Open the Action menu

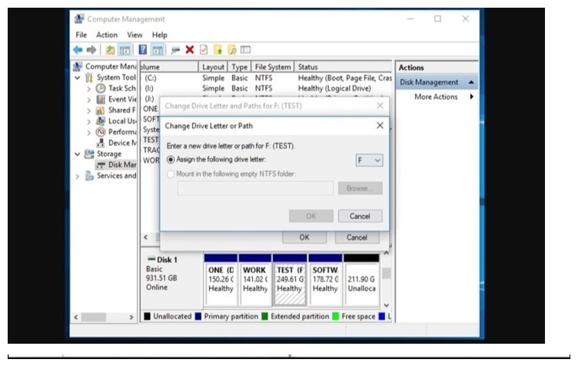(x=107, y=35)
